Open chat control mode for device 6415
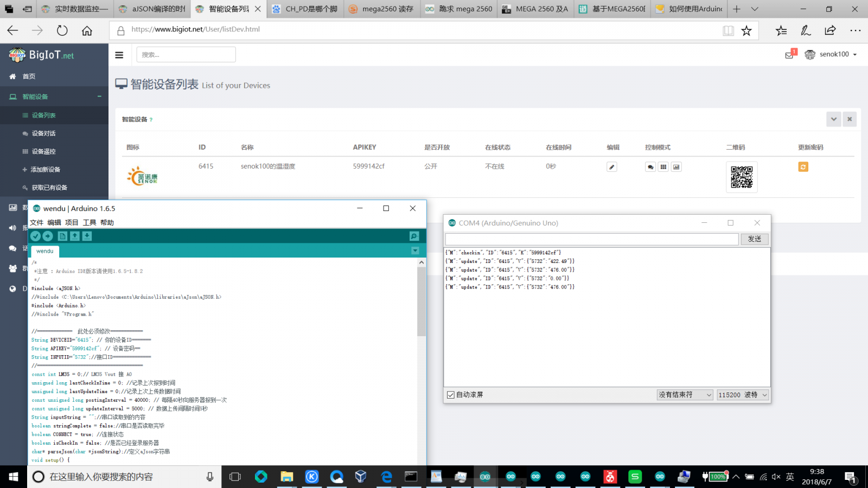The width and height of the screenshot is (868, 488). pyautogui.click(x=650, y=167)
